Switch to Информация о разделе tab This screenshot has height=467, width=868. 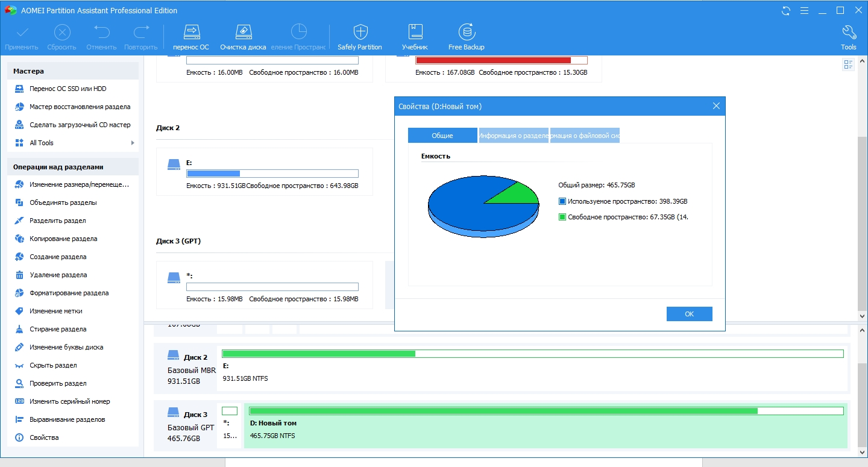[x=514, y=136]
